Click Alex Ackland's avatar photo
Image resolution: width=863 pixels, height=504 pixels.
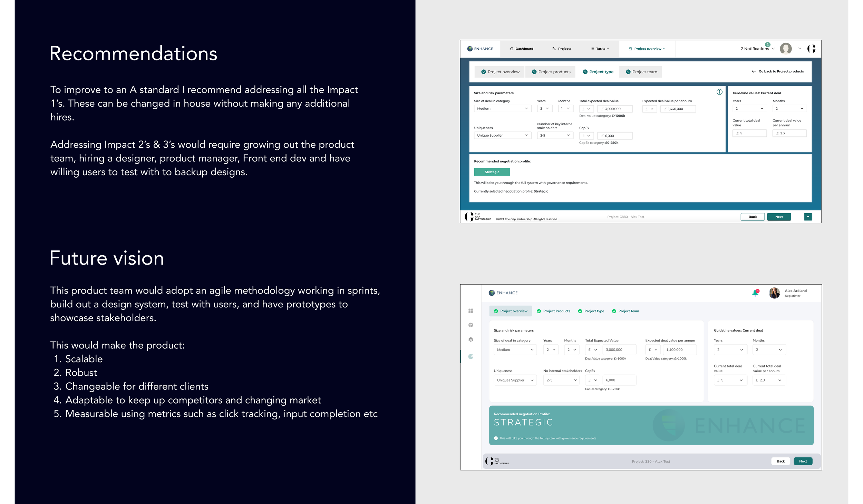[774, 293]
